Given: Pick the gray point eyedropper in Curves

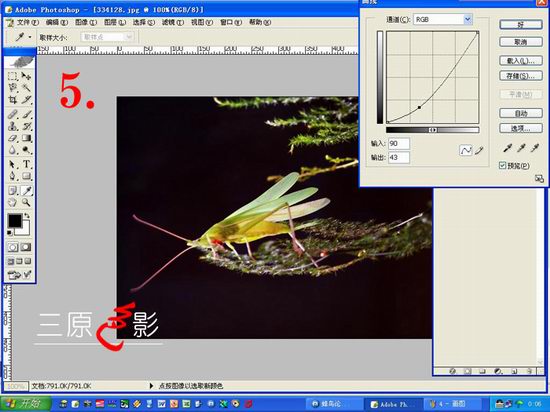Looking at the screenshot, I should tap(521, 148).
